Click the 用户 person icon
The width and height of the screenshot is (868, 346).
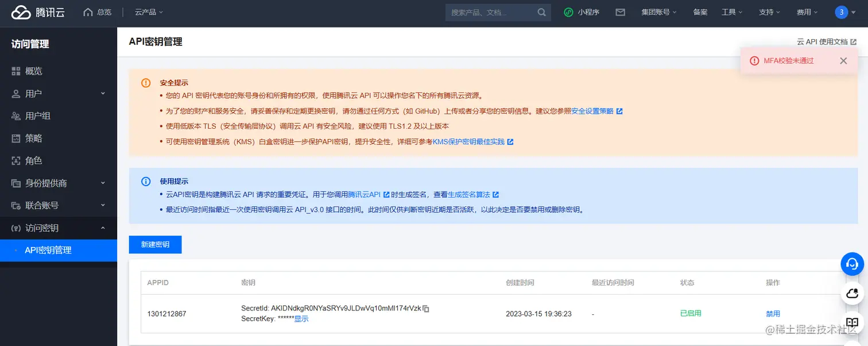[x=15, y=94]
